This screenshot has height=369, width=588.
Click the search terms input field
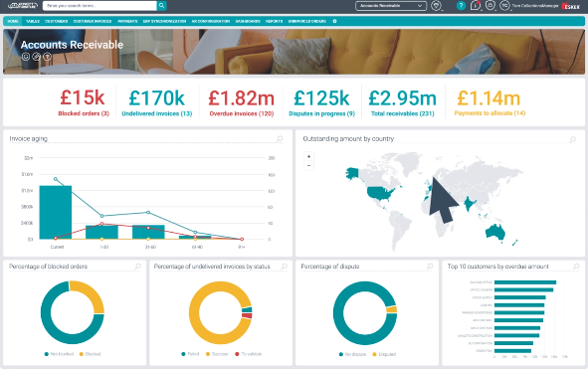(x=99, y=6)
